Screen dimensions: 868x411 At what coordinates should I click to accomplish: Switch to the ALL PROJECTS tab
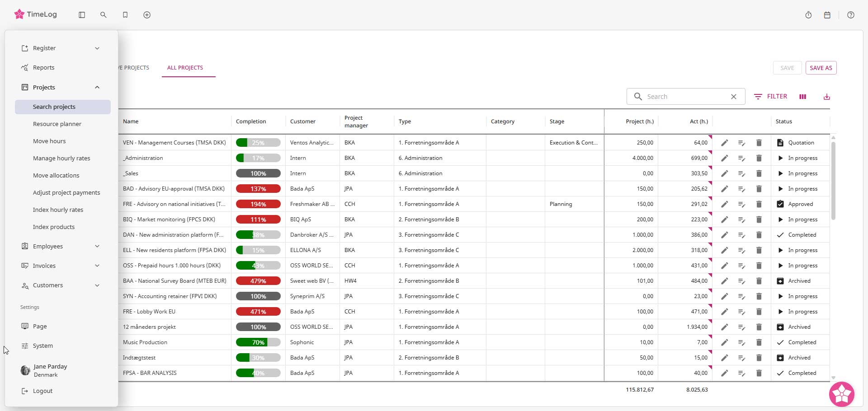(185, 68)
